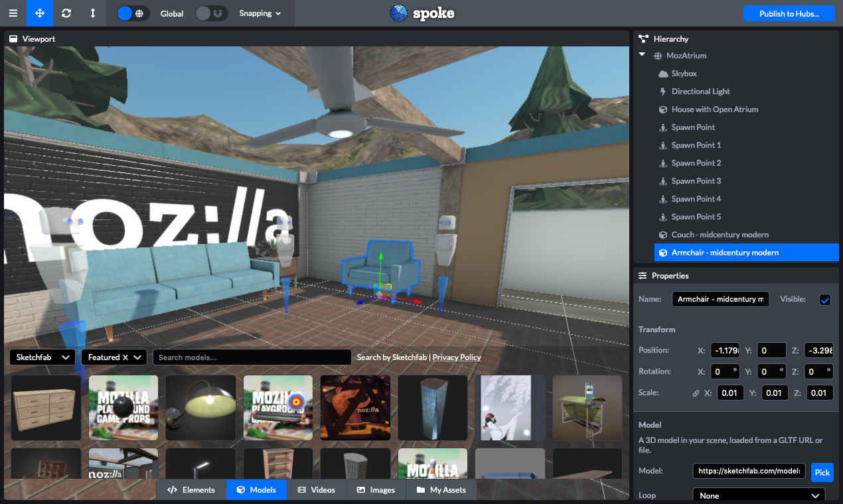Toggle the uniform scale link icon
The image size is (843, 504).
tap(696, 393)
